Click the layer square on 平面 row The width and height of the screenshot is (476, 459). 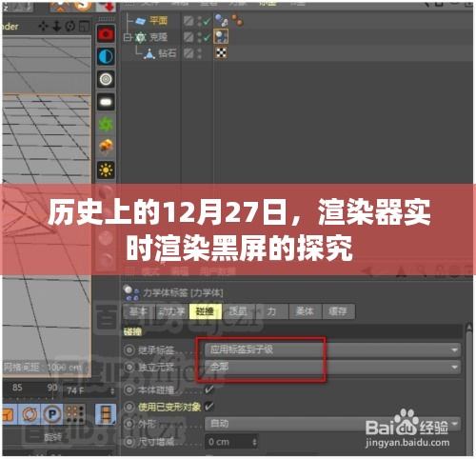(188, 21)
